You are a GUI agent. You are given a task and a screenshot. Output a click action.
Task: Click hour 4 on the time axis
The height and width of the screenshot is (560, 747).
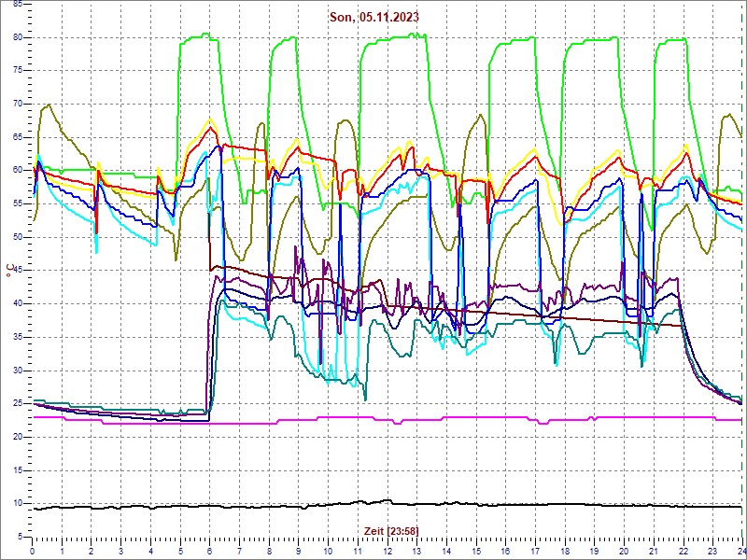(x=150, y=552)
